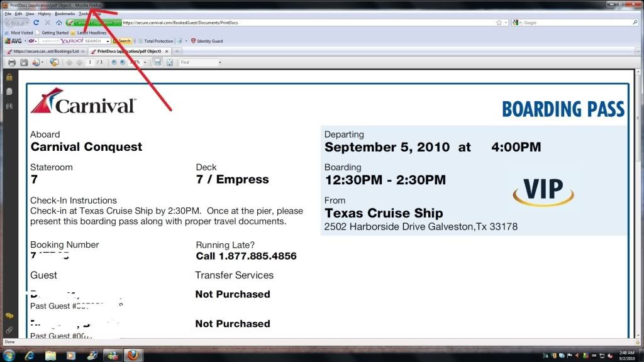The height and width of the screenshot is (362, 644).
Task: Open the PDF comments panel
Action: 9,315
